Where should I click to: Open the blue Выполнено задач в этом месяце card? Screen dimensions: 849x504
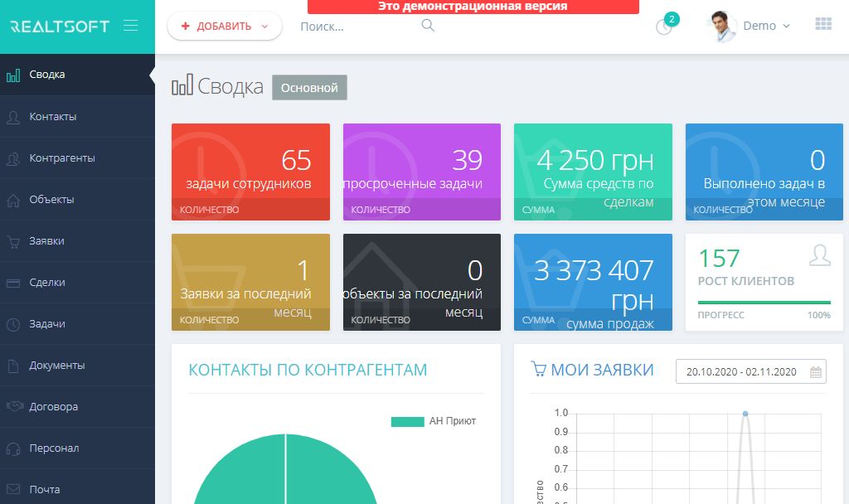764,172
